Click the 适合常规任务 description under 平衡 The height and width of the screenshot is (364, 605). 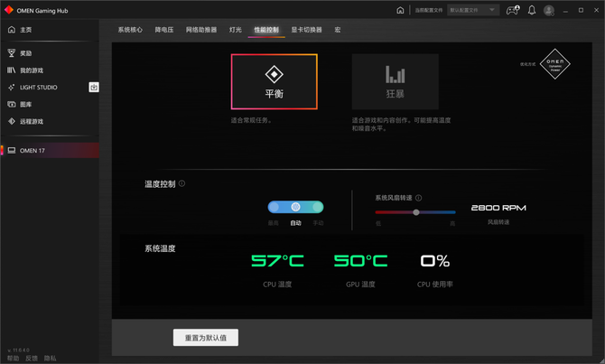point(252,120)
